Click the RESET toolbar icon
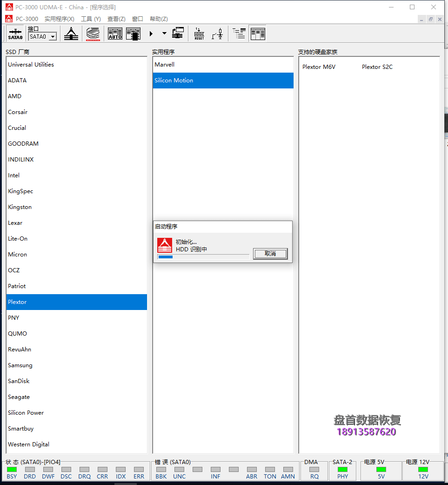Viewport: 448px width, 485px height. tap(199, 34)
